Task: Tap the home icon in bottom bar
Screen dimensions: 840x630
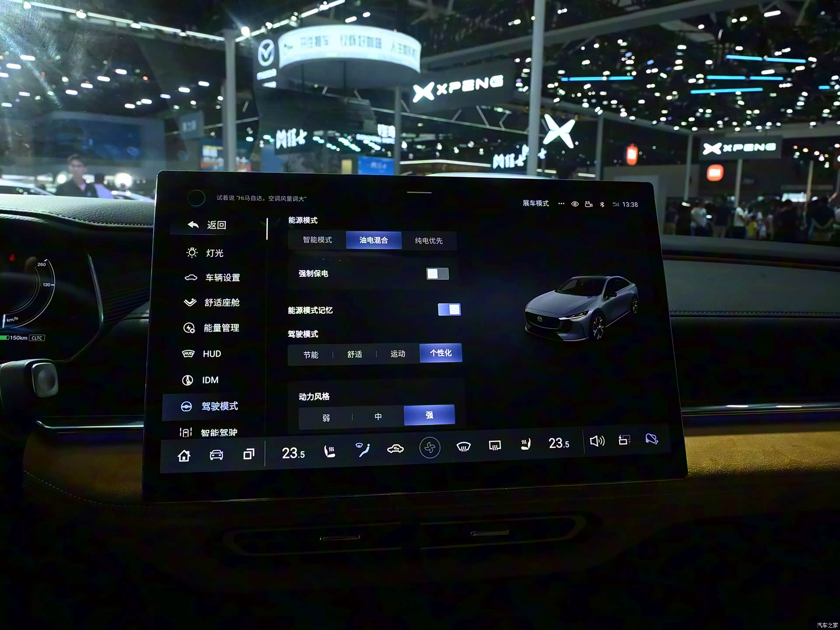Action: (184, 456)
